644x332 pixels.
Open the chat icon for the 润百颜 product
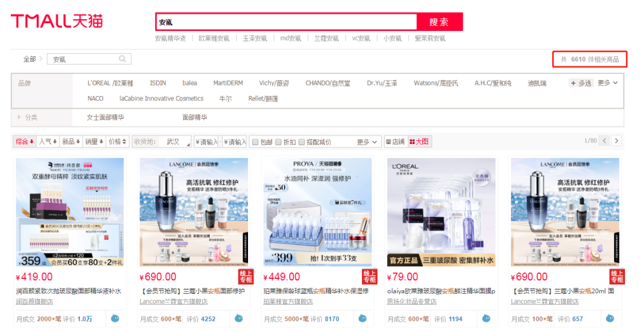[x=115, y=318]
